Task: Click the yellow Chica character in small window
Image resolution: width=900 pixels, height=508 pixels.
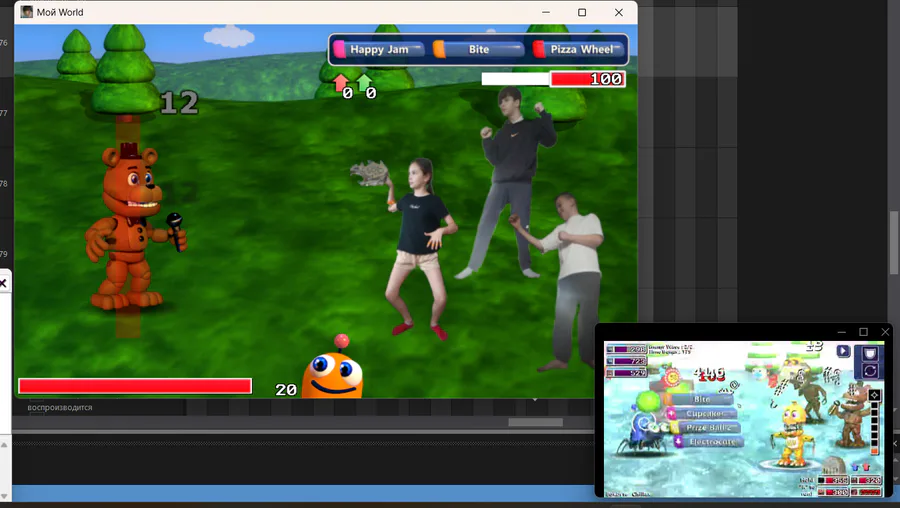Action: [794, 435]
